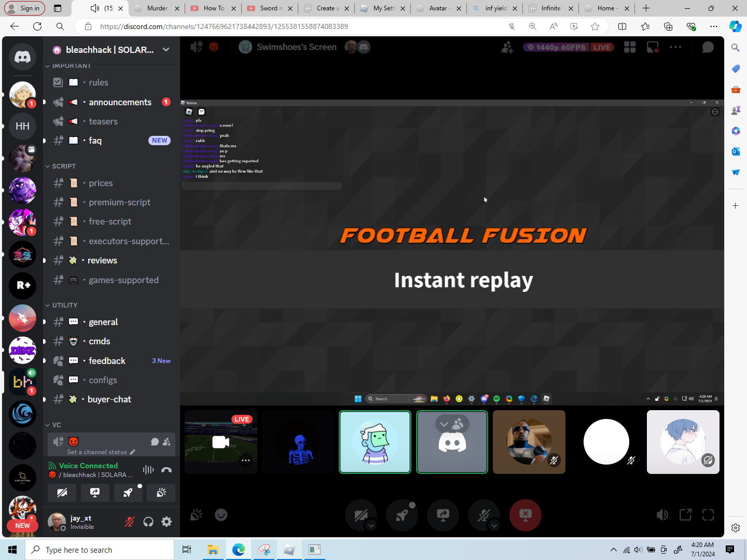The width and height of the screenshot is (747, 560).
Task: Open more options in stream header
Action: click(x=675, y=47)
